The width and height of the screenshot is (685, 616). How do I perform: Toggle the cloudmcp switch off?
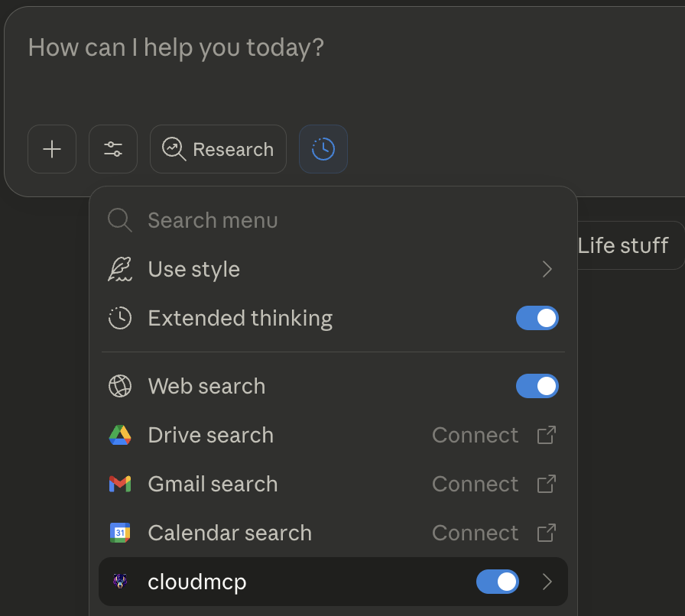pyautogui.click(x=498, y=582)
